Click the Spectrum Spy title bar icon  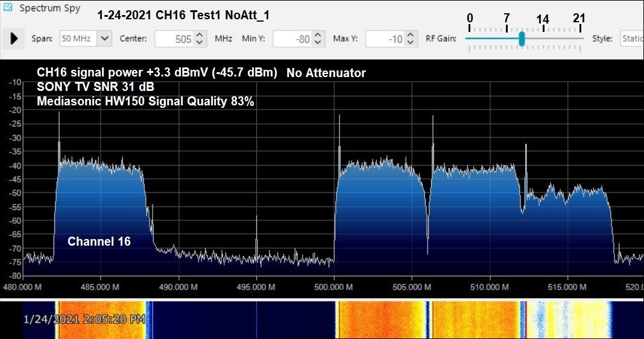pos(8,9)
